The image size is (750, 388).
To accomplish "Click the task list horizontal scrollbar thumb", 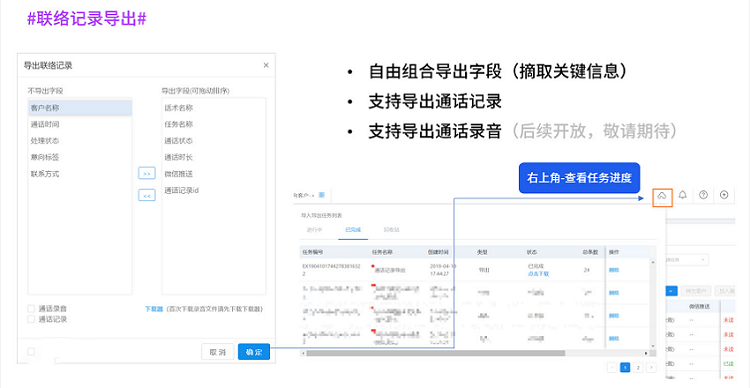I will [x=435, y=353].
